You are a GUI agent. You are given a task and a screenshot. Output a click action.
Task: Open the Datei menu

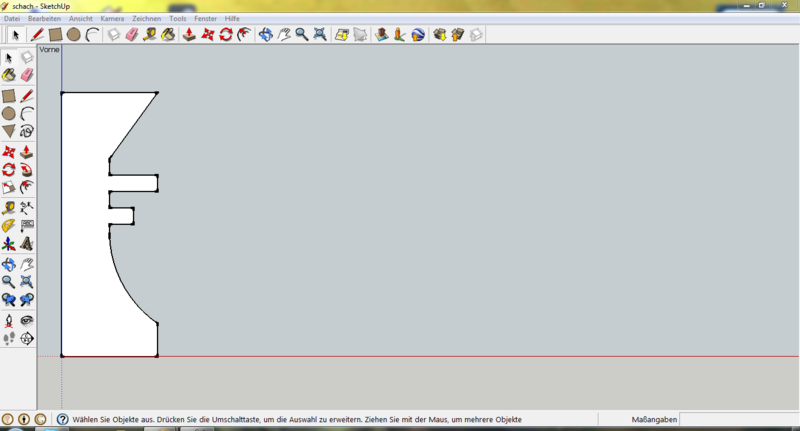click(12, 19)
